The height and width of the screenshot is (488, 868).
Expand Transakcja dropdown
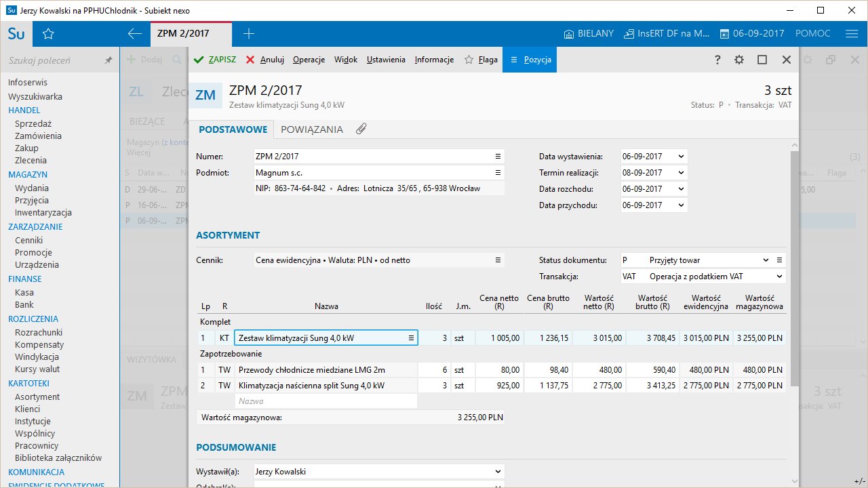(778, 277)
